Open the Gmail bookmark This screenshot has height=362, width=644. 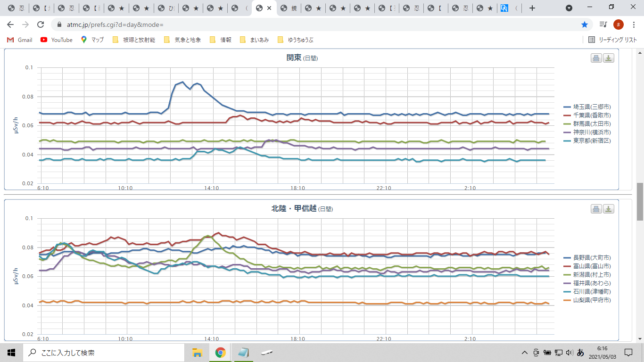pos(20,40)
